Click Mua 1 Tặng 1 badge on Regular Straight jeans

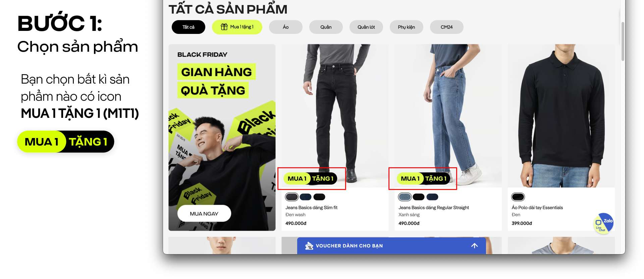(423, 179)
